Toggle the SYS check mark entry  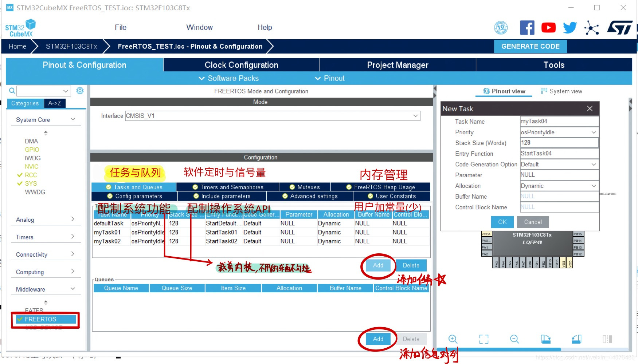click(27, 183)
